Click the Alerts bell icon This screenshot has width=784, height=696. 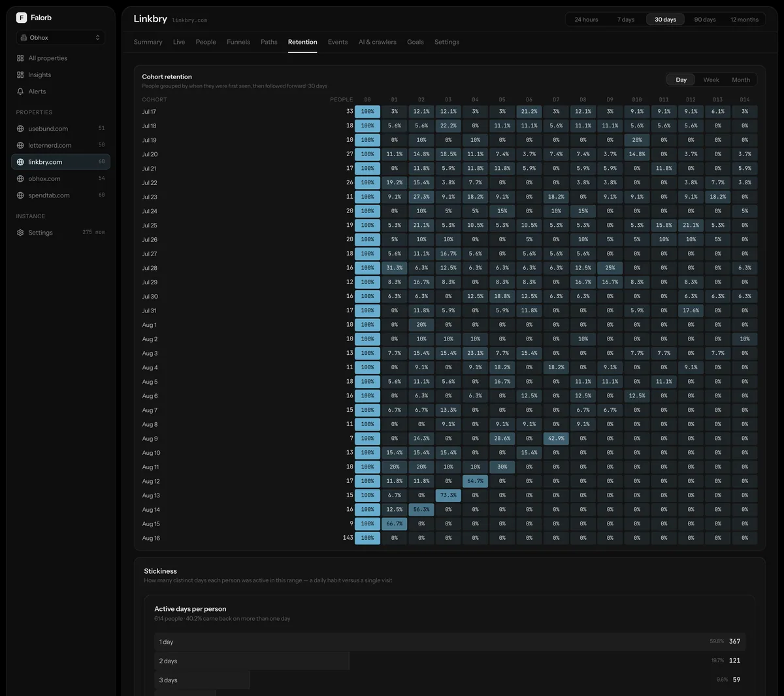tap(20, 91)
